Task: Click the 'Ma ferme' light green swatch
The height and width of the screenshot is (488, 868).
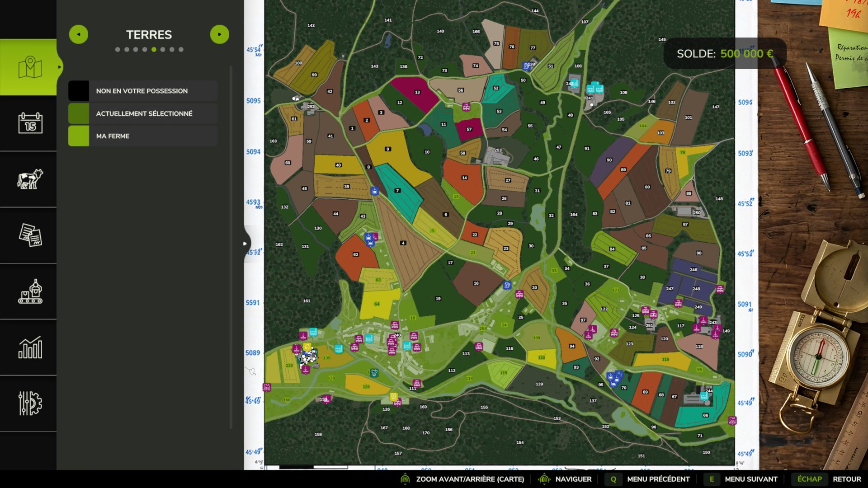Action: click(x=79, y=136)
